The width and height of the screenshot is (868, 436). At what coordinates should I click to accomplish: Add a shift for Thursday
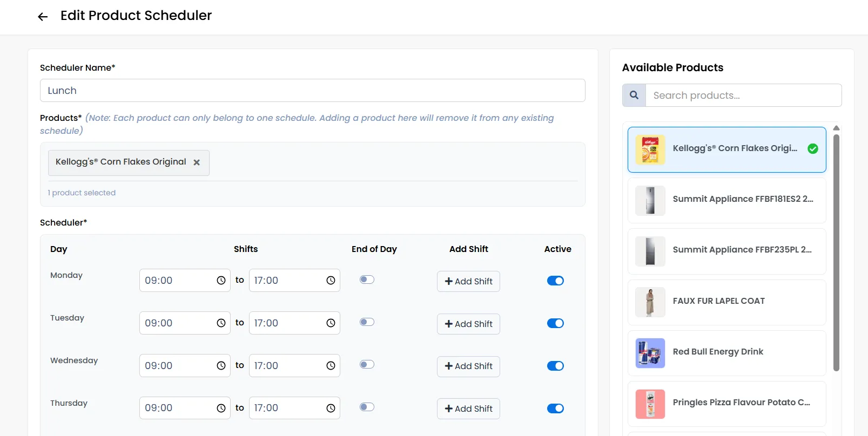tap(468, 409)
